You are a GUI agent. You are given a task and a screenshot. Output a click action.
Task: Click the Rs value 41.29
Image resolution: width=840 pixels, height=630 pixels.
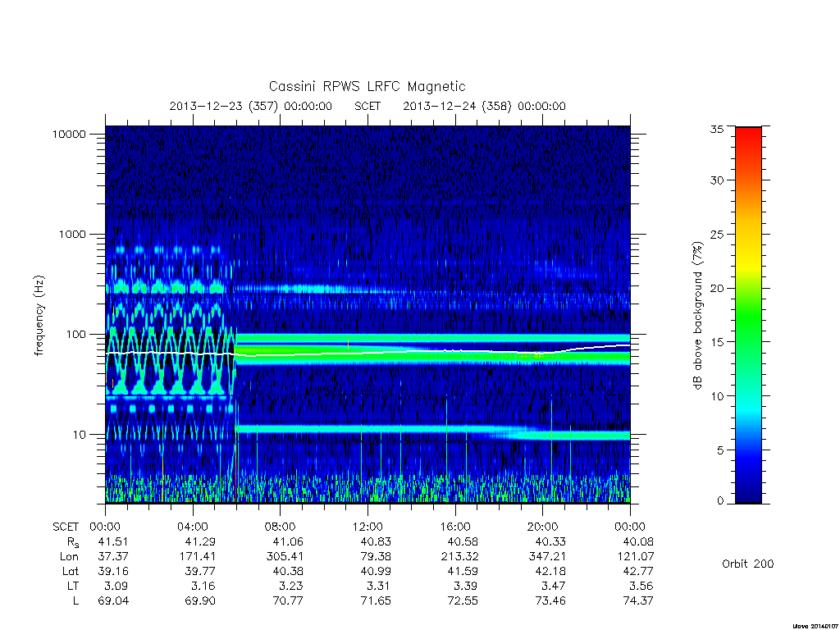point(200,541)
